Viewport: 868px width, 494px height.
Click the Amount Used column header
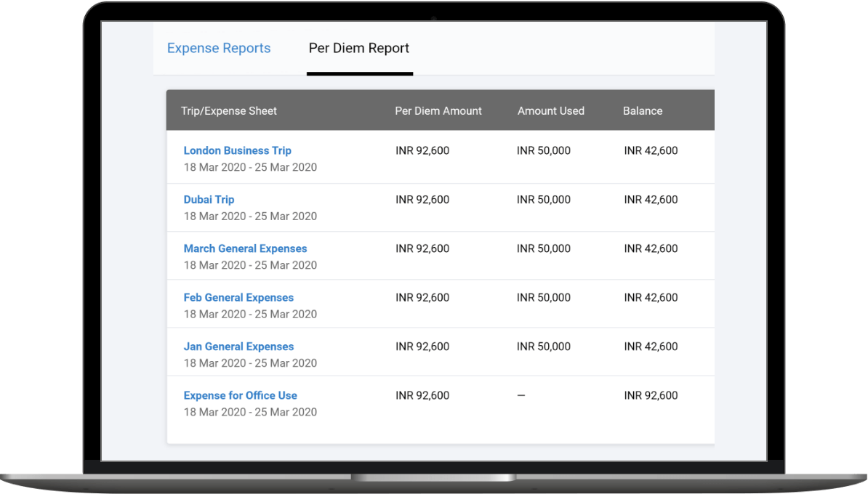tap(551, 110)
